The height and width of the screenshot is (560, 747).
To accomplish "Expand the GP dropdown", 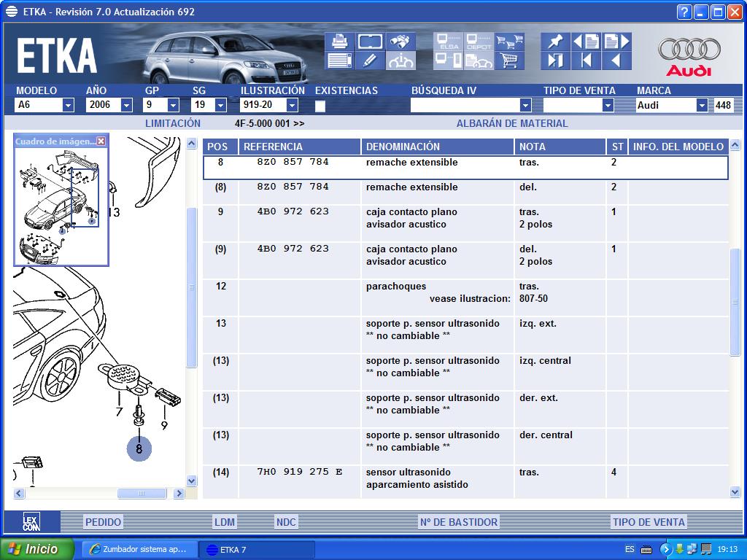I will 173,105.
